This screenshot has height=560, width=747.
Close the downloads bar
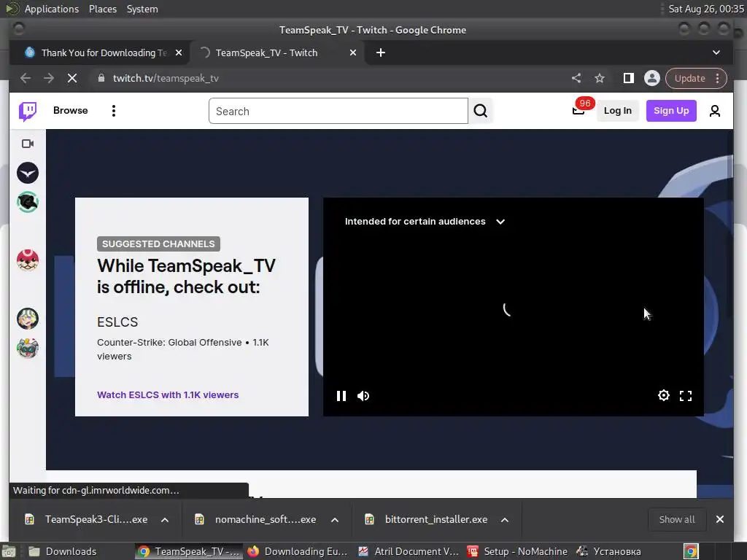[x=720, y=519]
